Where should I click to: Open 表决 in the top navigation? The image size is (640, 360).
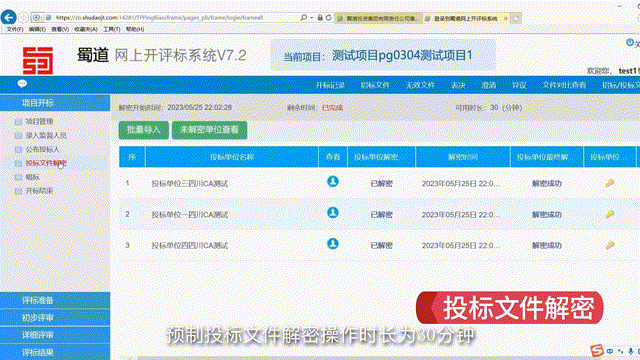click(458, 85)
